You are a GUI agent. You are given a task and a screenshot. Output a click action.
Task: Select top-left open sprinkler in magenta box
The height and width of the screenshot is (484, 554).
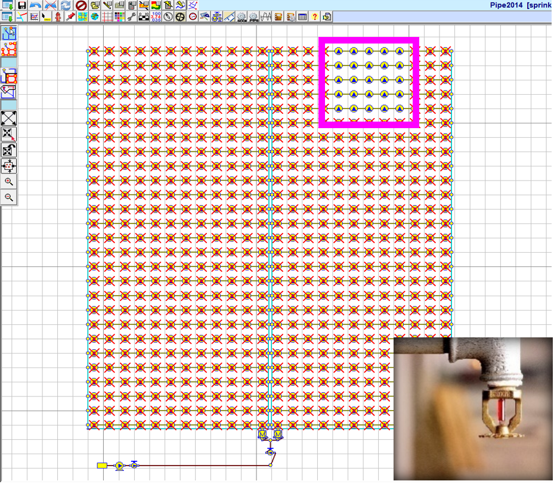tap(338, 51)
